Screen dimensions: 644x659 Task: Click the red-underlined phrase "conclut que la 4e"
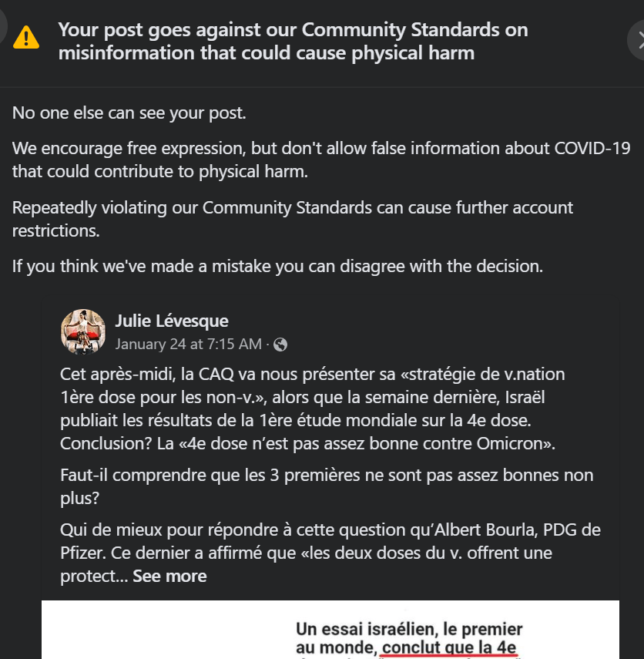tap(450, 648)
